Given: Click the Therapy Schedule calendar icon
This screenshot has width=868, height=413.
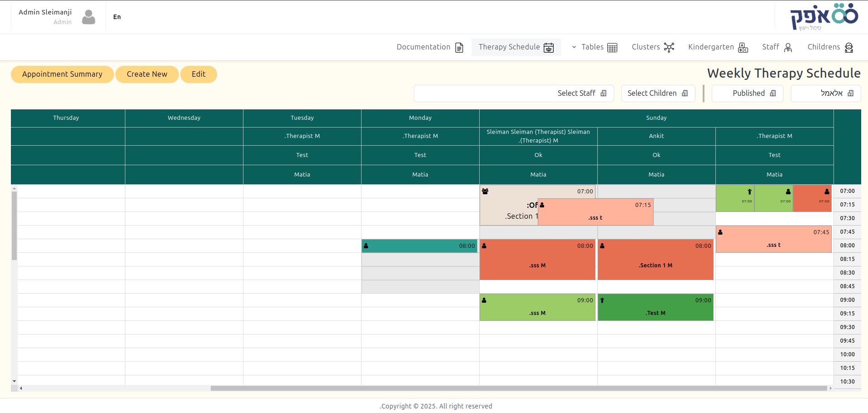Looking at the screenshot, I should pos(549,47).
